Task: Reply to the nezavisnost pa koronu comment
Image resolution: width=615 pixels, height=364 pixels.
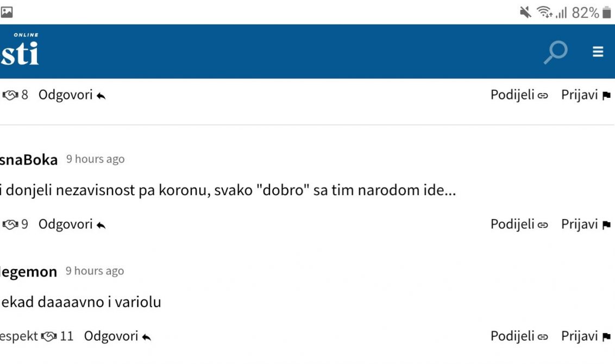Action: [72, 224]
